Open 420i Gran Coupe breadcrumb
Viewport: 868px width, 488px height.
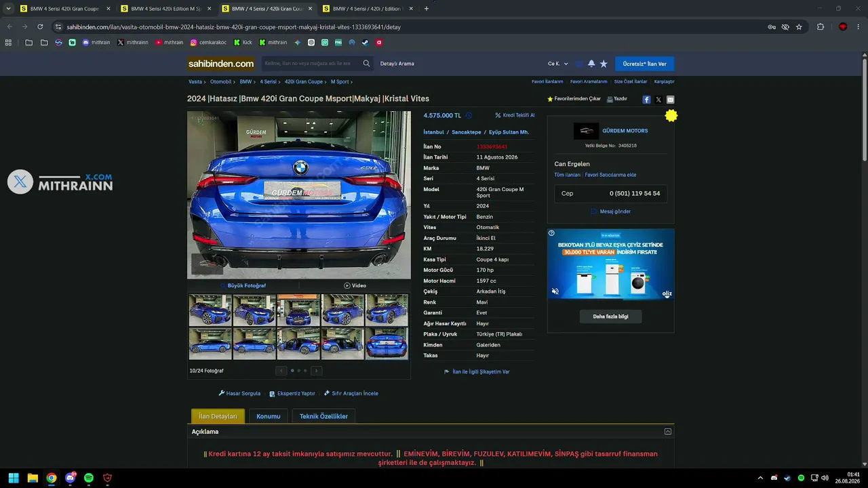click(x=304, y=81)
